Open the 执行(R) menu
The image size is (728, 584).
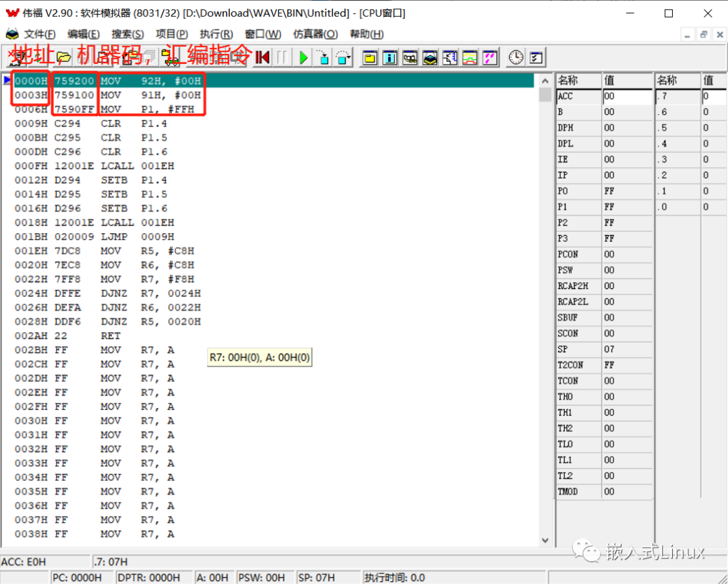tap(216, 34)
